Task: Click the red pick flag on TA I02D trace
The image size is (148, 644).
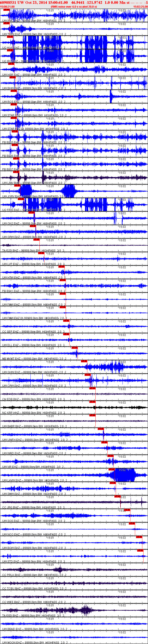Action: point(37,240)
